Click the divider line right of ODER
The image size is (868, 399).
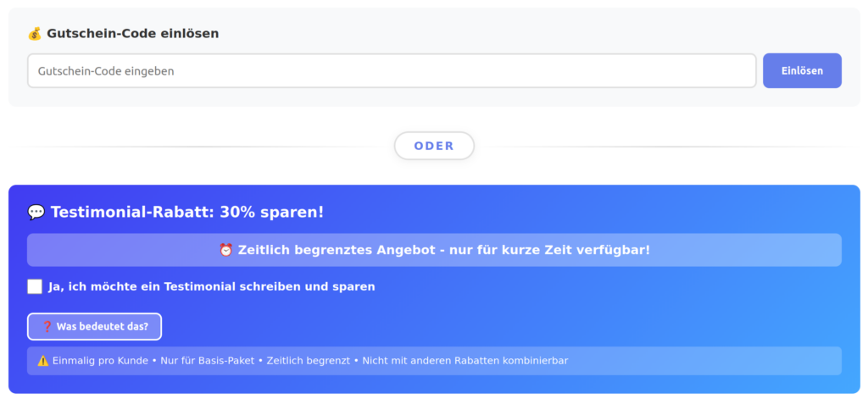tap(665, 147)
